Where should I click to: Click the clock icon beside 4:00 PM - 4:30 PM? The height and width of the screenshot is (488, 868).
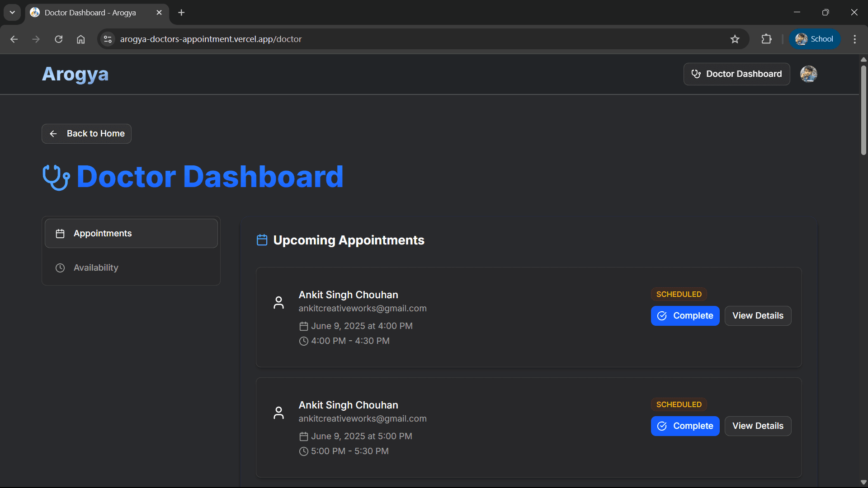304,341
